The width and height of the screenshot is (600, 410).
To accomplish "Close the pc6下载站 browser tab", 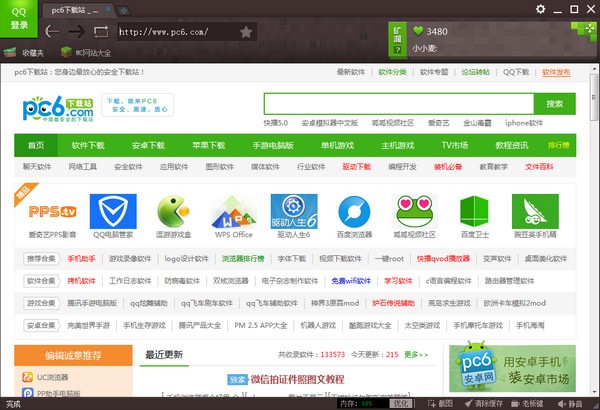I will pyautogui.click(x=109, y=9).
